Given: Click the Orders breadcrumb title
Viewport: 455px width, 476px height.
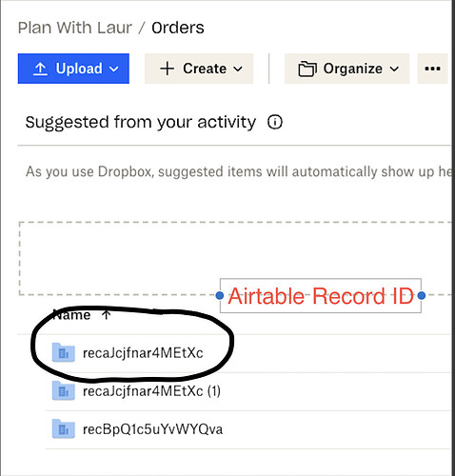Looking at the screenshot, I should click(178, 28).
